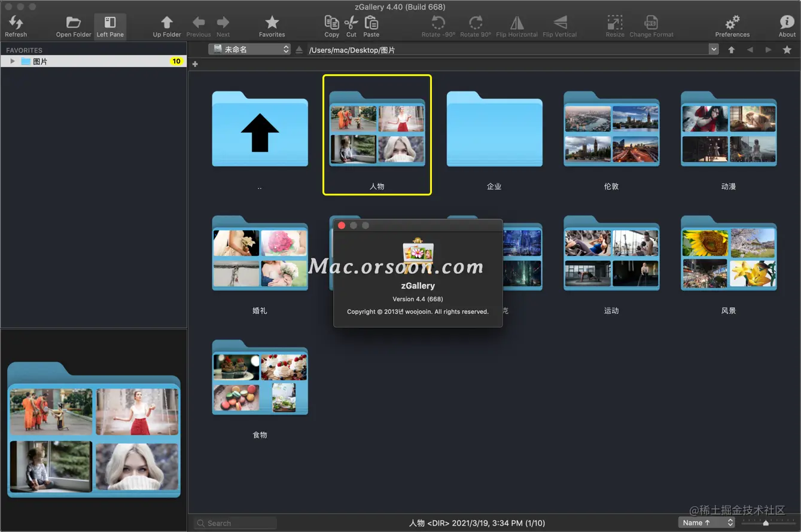Click the eject icon beside 未命名

point(299,50)
